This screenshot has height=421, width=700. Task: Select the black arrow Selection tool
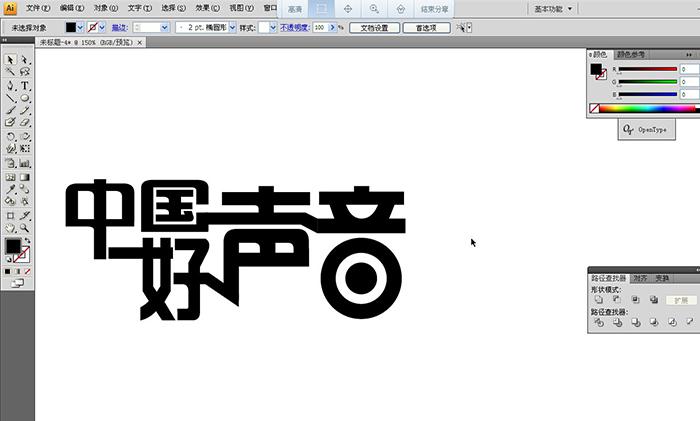pyautogui.click(x=10, y=59)
